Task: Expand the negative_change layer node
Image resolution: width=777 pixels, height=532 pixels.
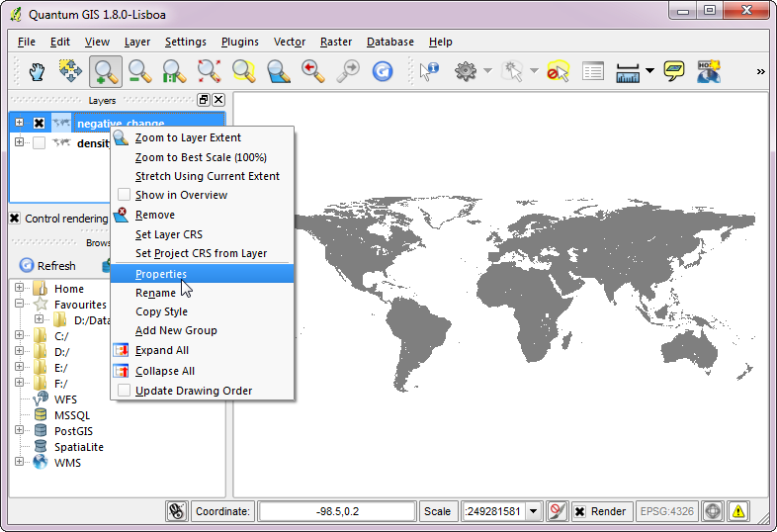Action: [19, 122]
